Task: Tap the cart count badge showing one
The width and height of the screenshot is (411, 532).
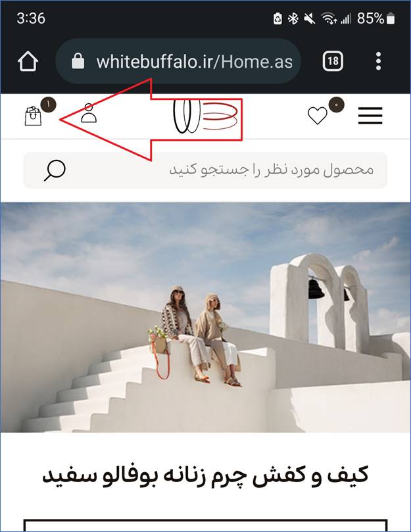Action: coord(48,105)
